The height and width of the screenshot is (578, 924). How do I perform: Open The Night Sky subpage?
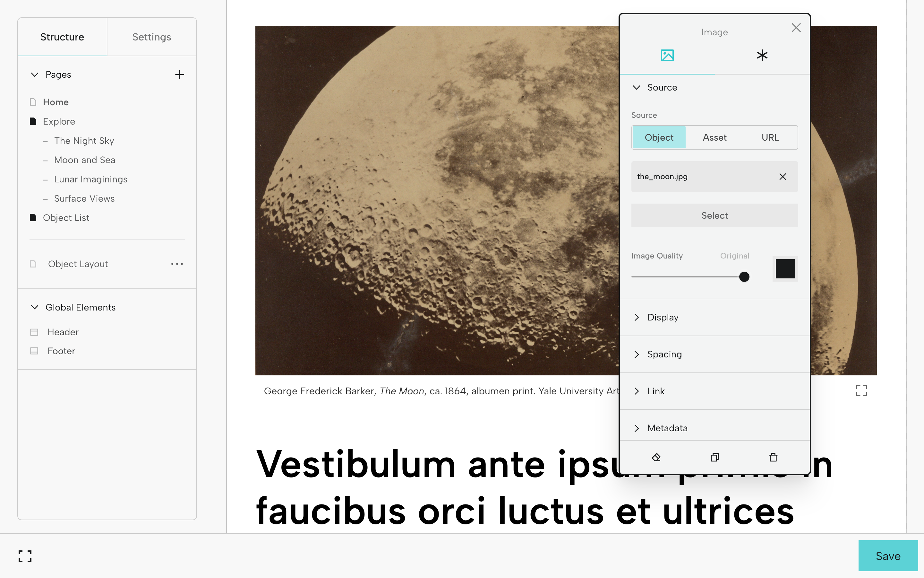click(84, 141)
